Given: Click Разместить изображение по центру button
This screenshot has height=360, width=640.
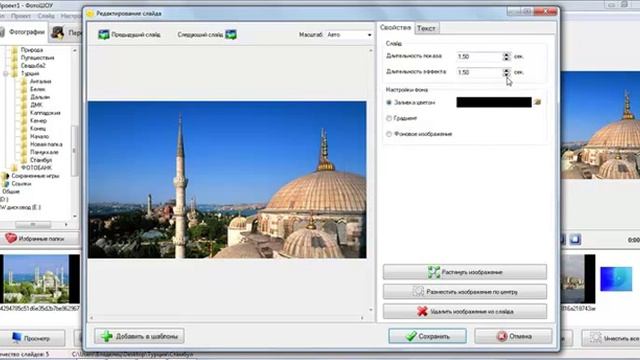Looking at the screenshot, I should [464, 291].
